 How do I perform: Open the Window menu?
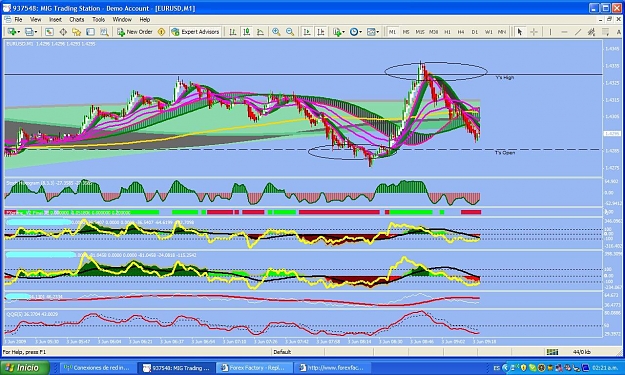(x=122, y=20)
